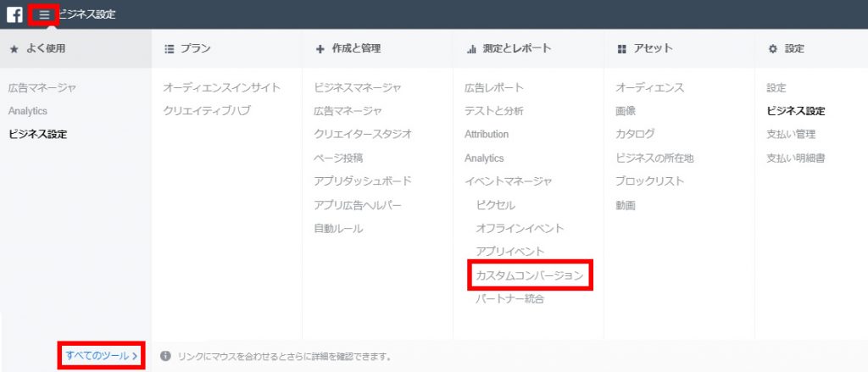This screenshot has height=372, width=868.
Task: Open オーディエンス under アセット
Action: pos(650,87)
